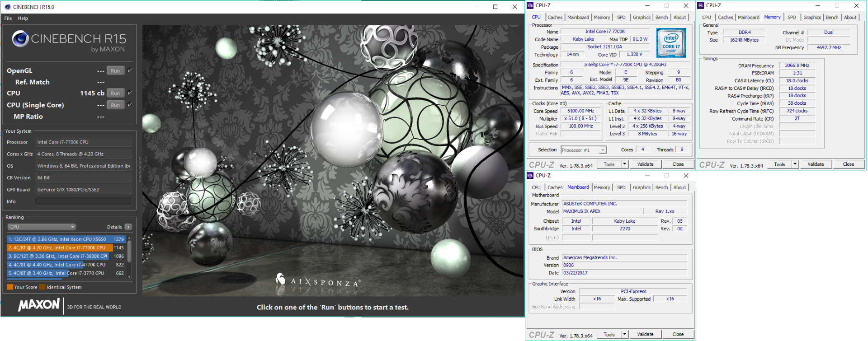The height and width of the screenshot is (341, 868).
Task: Click CPU-Z icon in the Memory window title
Action: (x=701, y=5)
